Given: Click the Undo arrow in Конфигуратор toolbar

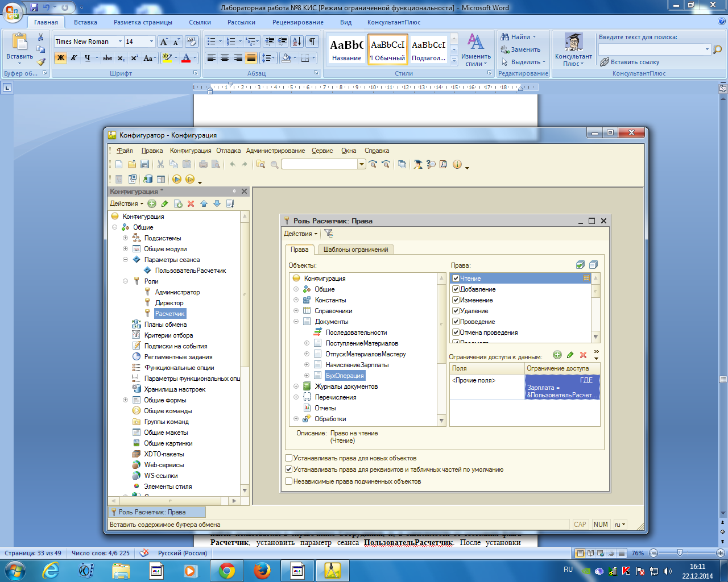Looking at the screenshot, I should pyautogui.click(x=232, y=164).
